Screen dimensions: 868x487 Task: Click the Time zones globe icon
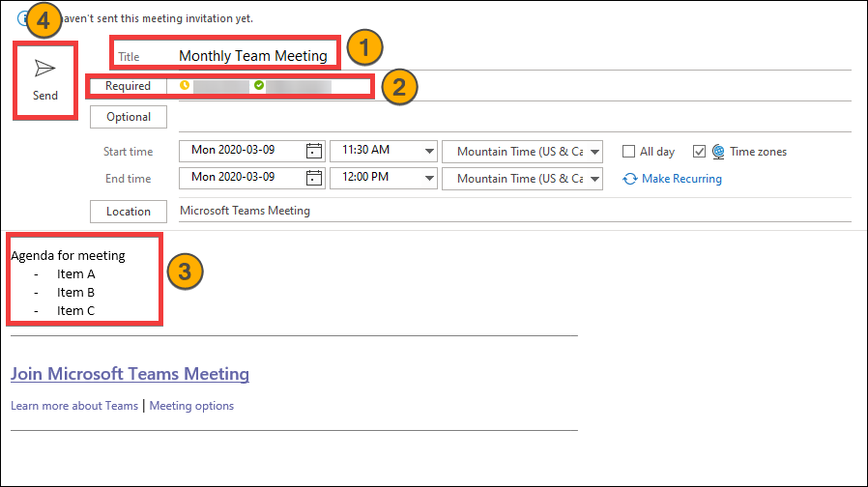(718, 151)
